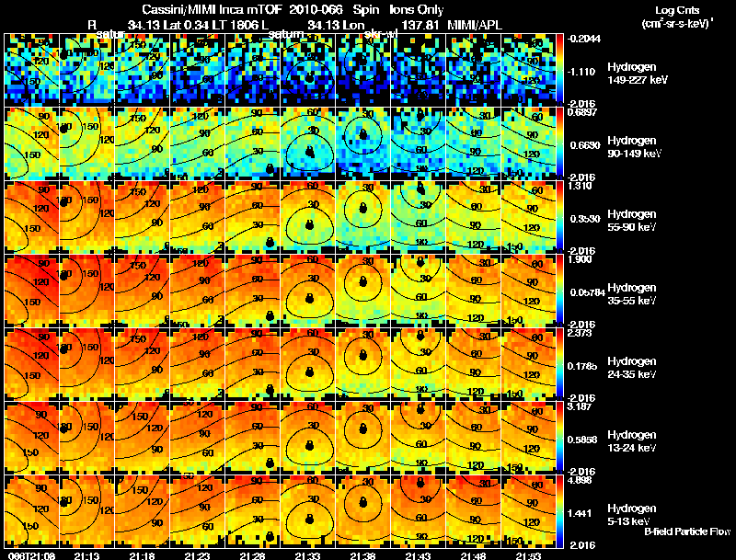Click the color scale value -0.2044

(584, 39)
